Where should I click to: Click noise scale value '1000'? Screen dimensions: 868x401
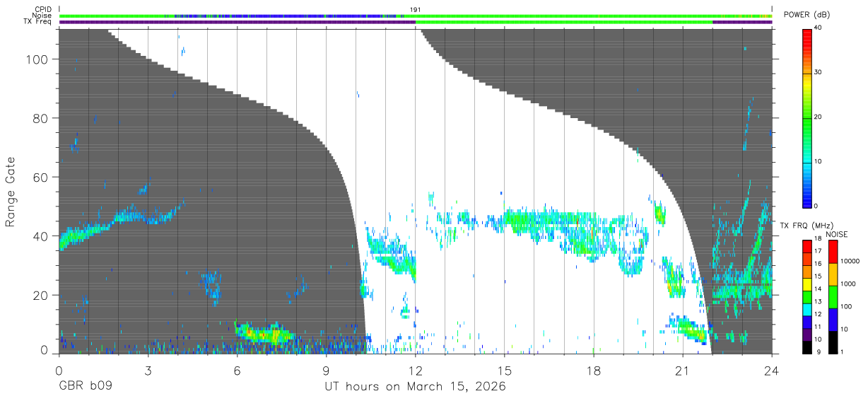pyautogui.click(x=849, y=284)
